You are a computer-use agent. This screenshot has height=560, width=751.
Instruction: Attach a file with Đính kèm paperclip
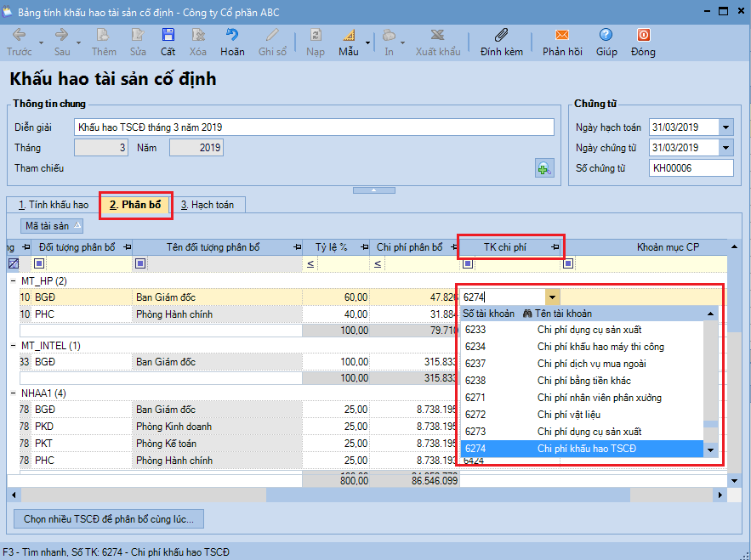click(x=502, y=35)
